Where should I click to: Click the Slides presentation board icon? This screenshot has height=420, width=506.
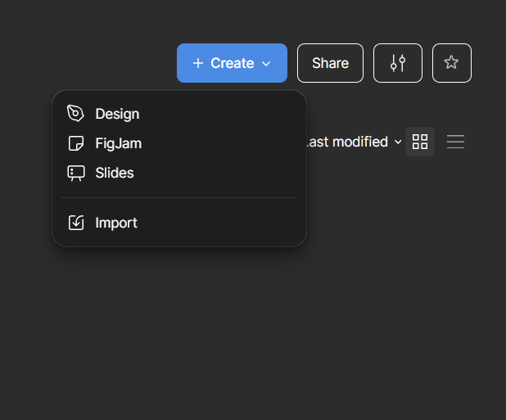click(76, 174)
